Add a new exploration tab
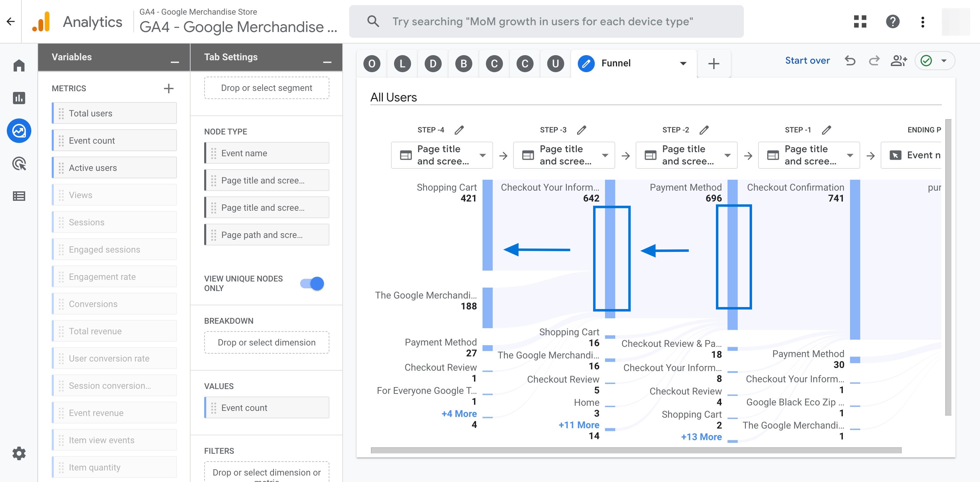This screenshot has height=482, width=980. coord(714,64)
